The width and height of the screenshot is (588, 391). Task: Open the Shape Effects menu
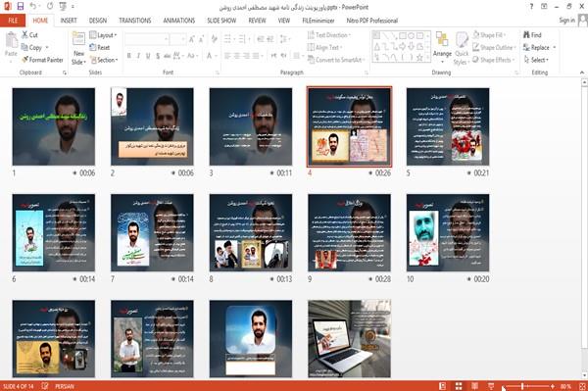(x=493, y=60)
